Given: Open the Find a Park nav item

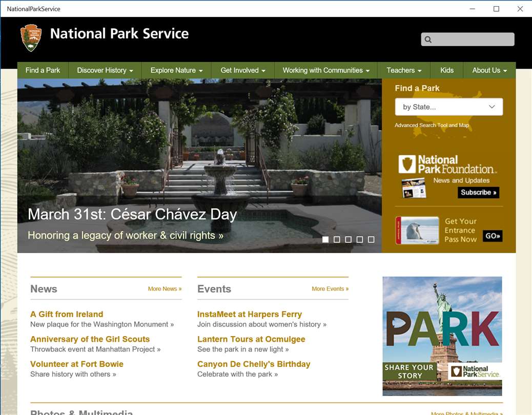Looking at the screenshot, I should pyautogui.click(x=43, y=70).
